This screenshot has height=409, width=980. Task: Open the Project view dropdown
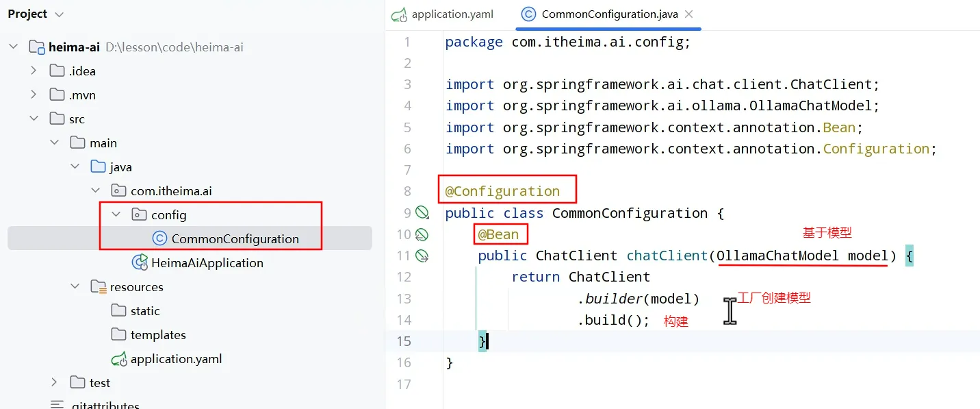[x=59, y=14]
